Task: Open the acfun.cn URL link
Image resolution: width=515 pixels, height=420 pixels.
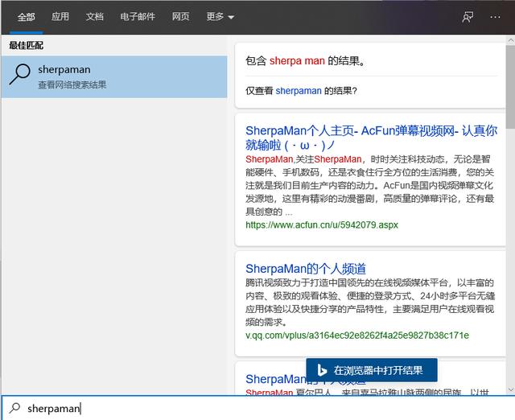Action: click(322, 225)
